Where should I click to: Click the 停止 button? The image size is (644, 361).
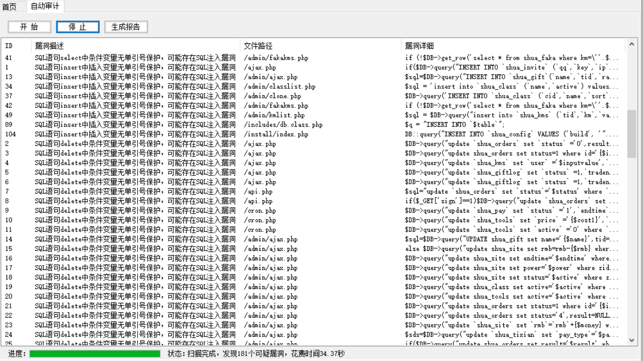pyautogui.click(x=78, y=27)
